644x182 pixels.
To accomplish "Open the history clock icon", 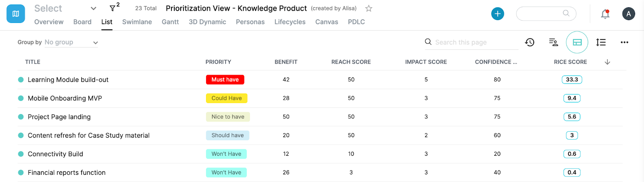I will 530,42.
